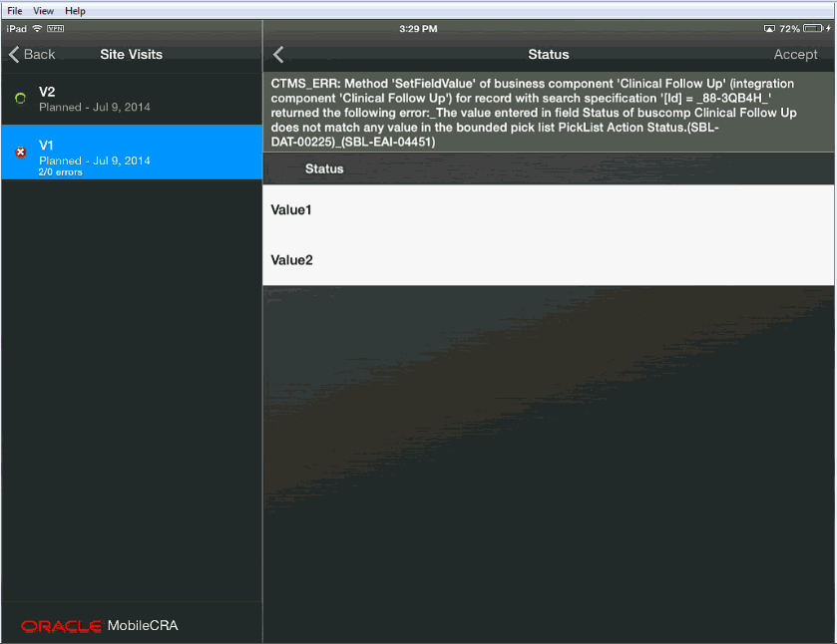Open the File menu
Image resolution: width=837 pixels, height=644 pixels.
point(14,11)
